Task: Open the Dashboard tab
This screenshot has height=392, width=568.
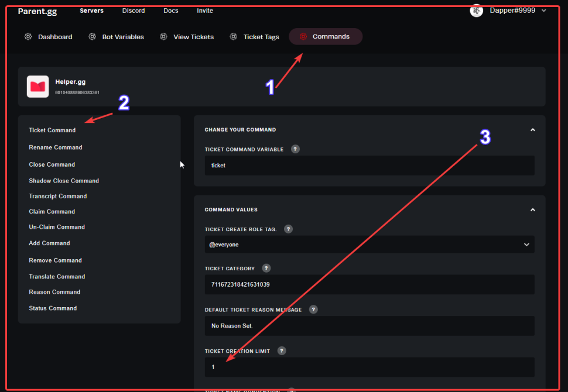Action: click(x=49, y=36)
